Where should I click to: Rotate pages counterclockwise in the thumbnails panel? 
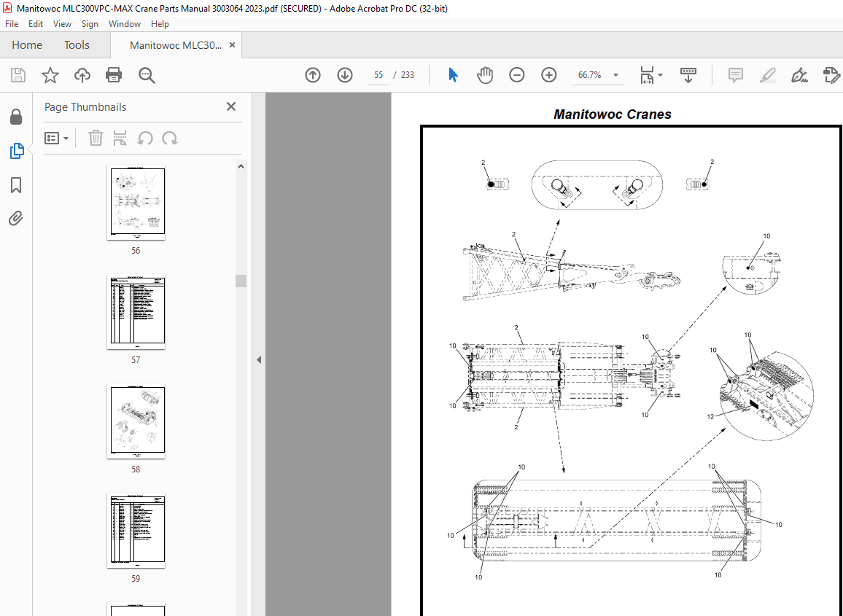[144, 138]
